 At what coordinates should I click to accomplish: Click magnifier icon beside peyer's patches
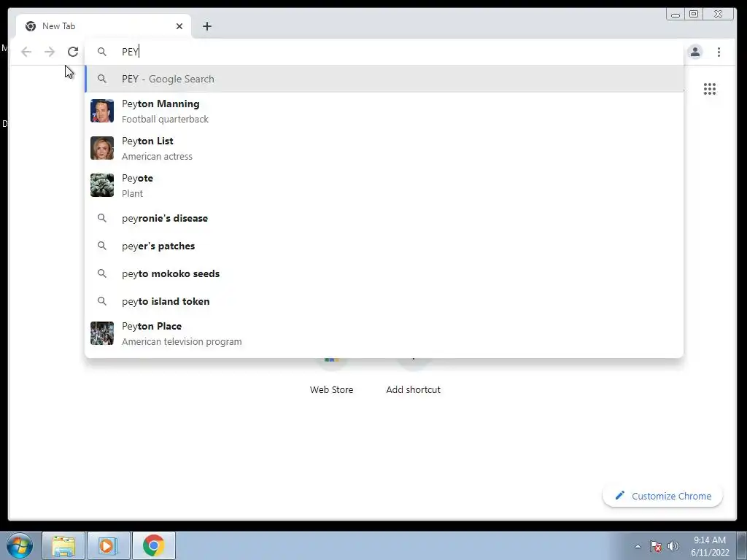(102, 246)
